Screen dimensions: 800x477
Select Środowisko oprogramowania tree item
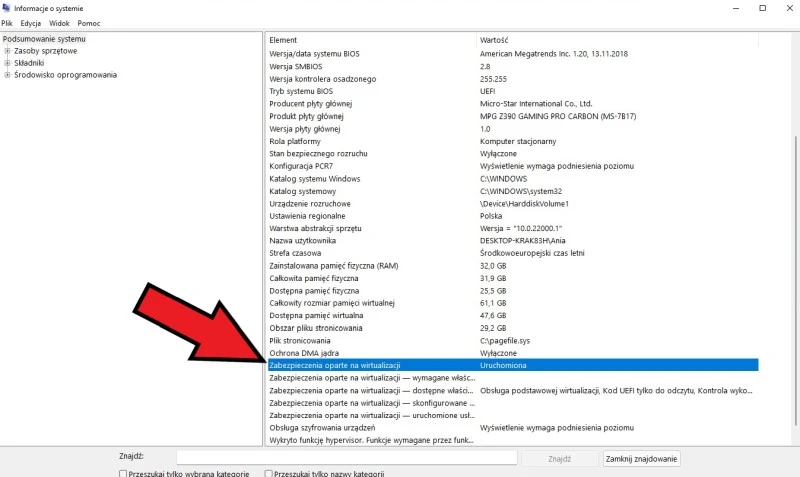click(x=65, y=74)
